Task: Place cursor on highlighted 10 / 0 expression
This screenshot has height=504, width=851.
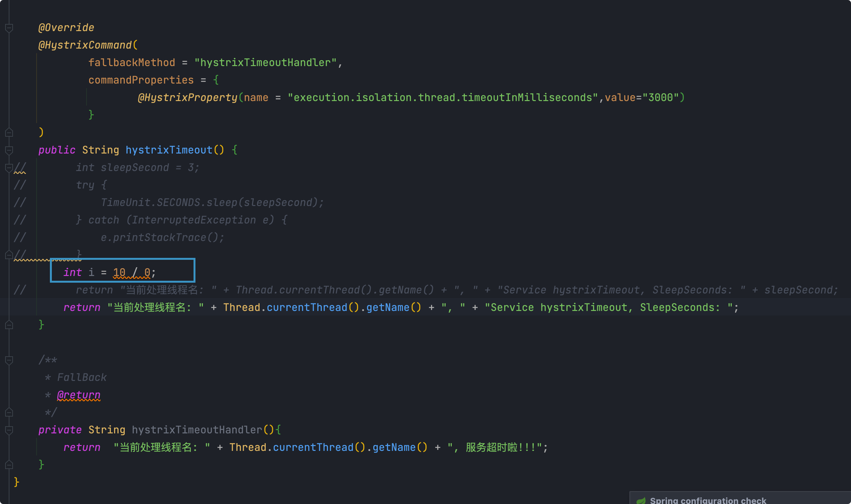Action: point(132,272)
